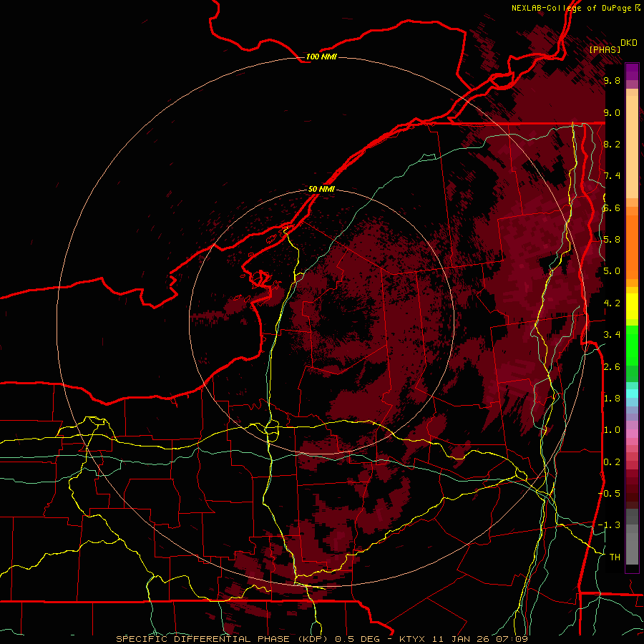Click the TH threshold label
The image size is (644, 644).
click(x=615, y=557)
